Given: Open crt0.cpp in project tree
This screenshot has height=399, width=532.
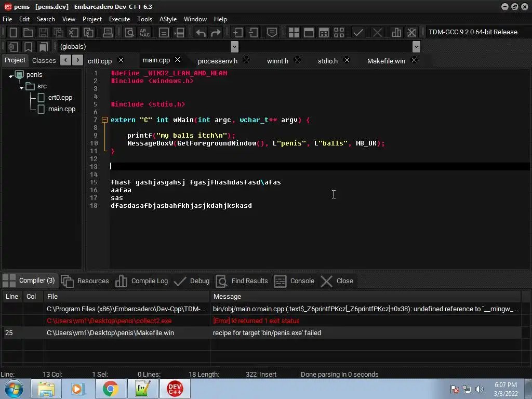Looking at the screenshot, I should click(60, 98).
